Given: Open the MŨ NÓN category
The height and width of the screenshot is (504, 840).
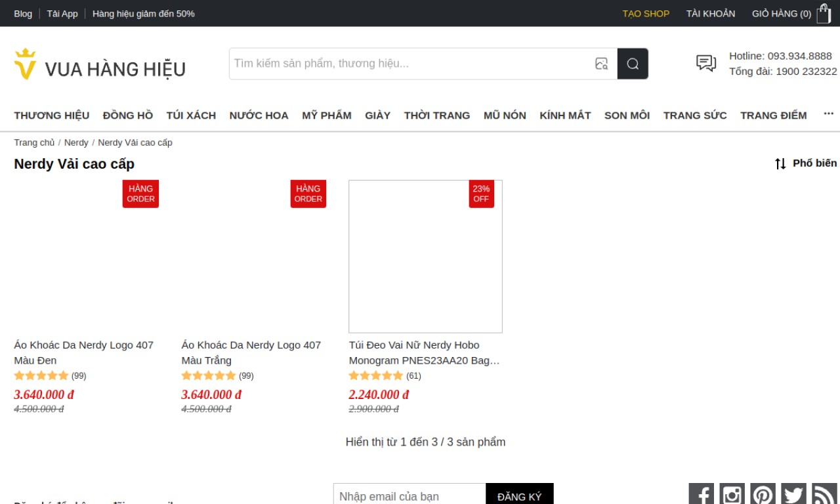Looking at the screenshot, I should click(505, 115).
